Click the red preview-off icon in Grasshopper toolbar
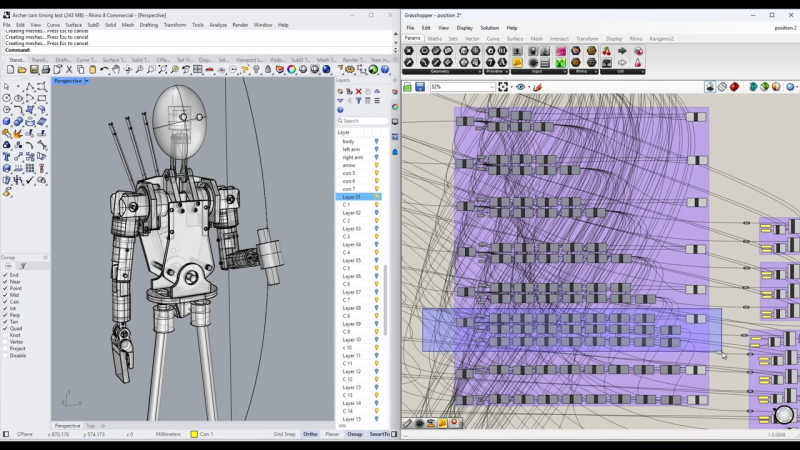The height and width of the screenshot is (450, 800). 734,87
